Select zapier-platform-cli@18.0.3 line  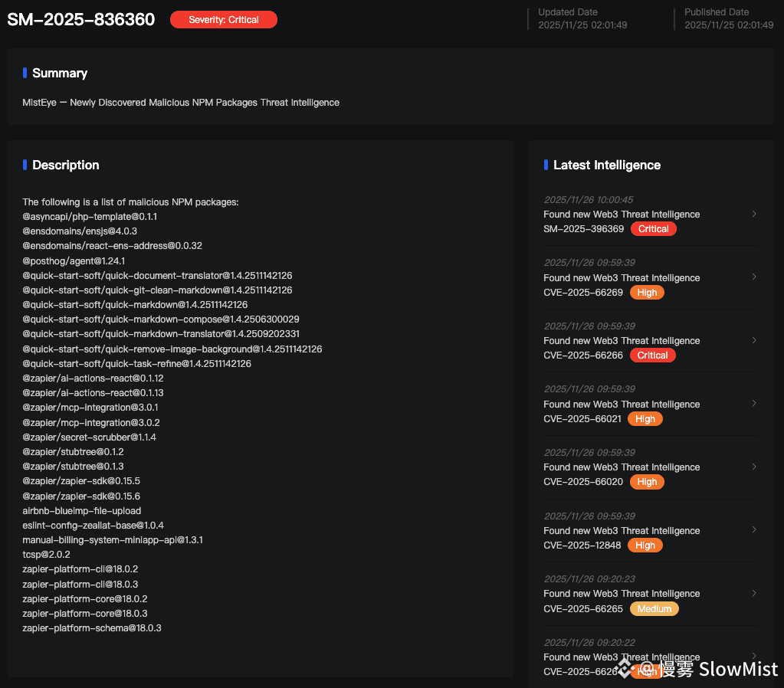80,584
